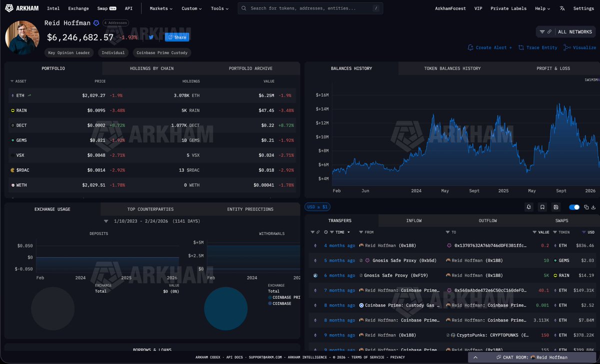Click the language translation icon
The height and width of the screenshot is (364, 600).
(x=562, y=8)
